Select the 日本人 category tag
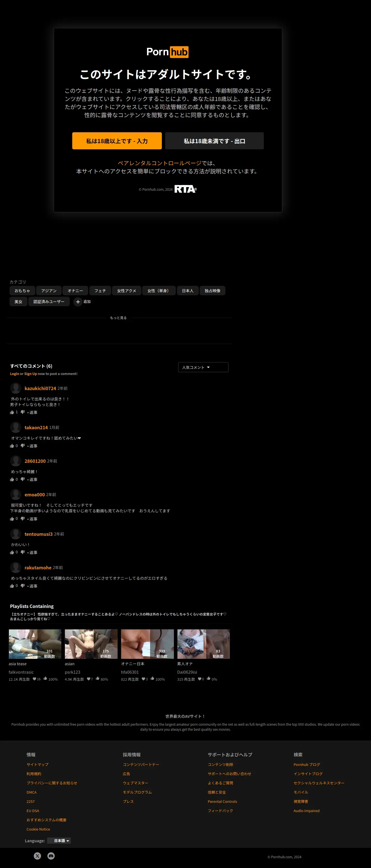 (x=188, y=291)
